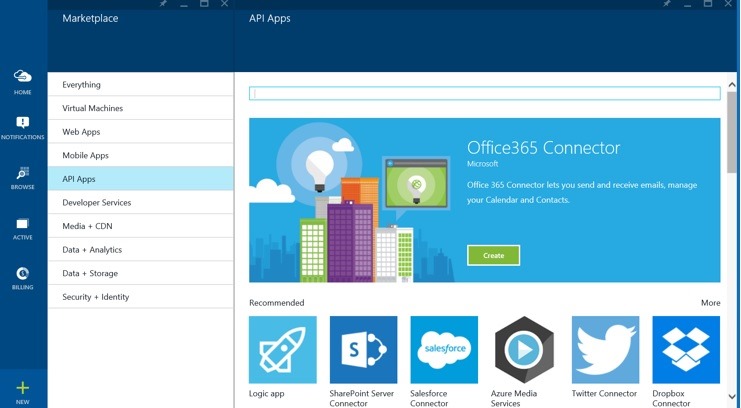Select the Developer Services category
The width and height of the screenshot is (741, 408).
coord(141,202)
